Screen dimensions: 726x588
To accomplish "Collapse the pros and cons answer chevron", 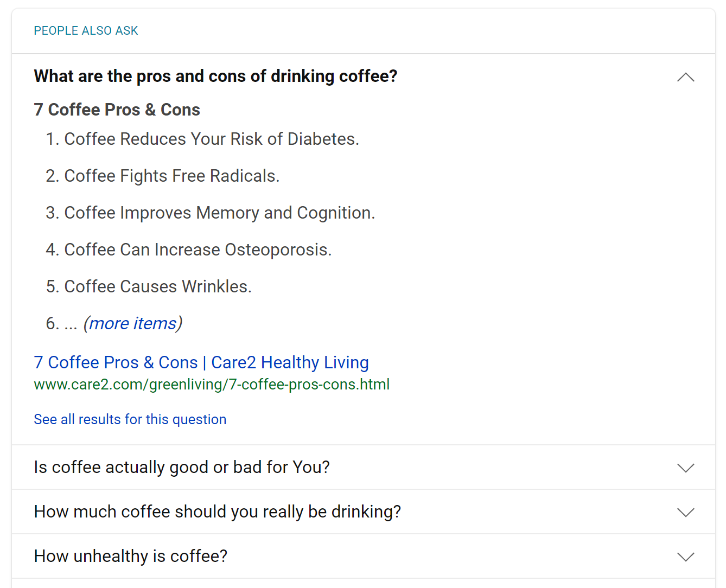I will (x=686, y=77).
